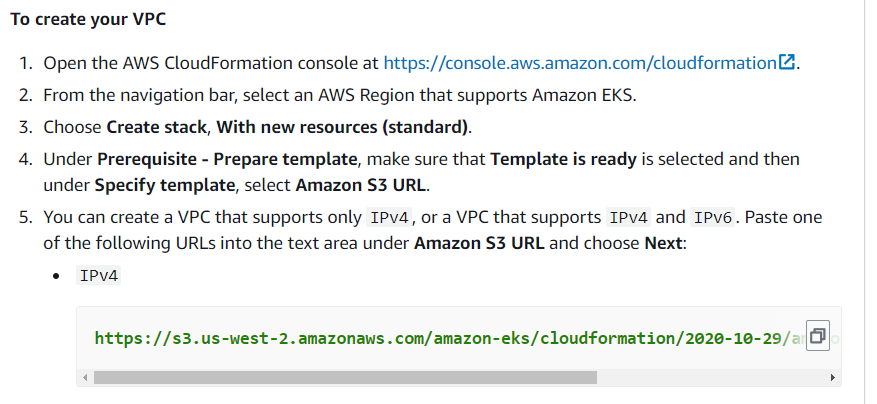
Task: Click the external link icon after cloudformation URL
Action: coord(787,62)
